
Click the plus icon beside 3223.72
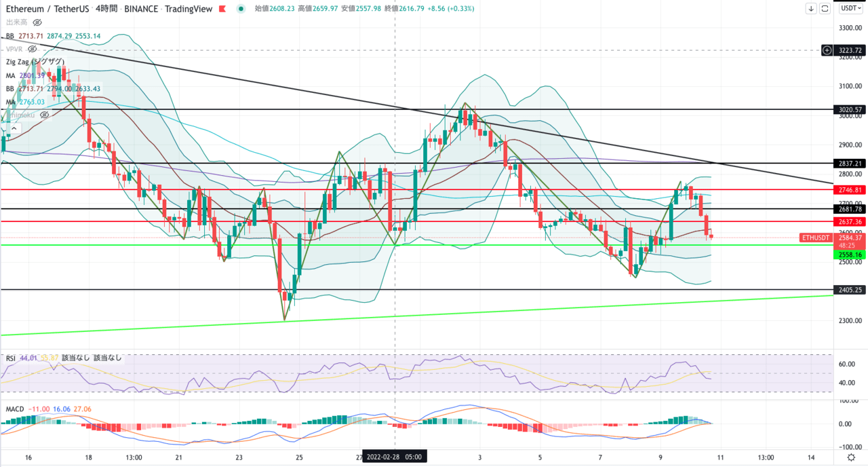tap(827, 50)
